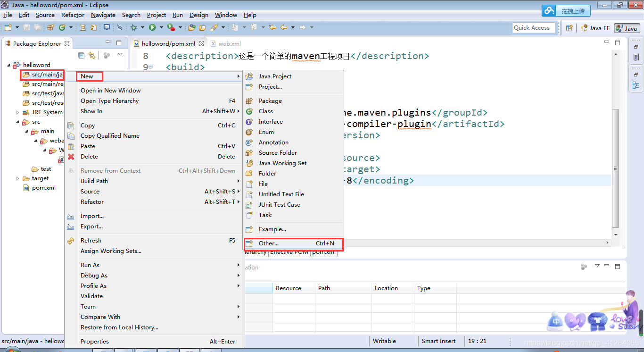Switch to the Java EE perspective
The width and height of the screenshot is (644, 352).
tap(595, 28)
